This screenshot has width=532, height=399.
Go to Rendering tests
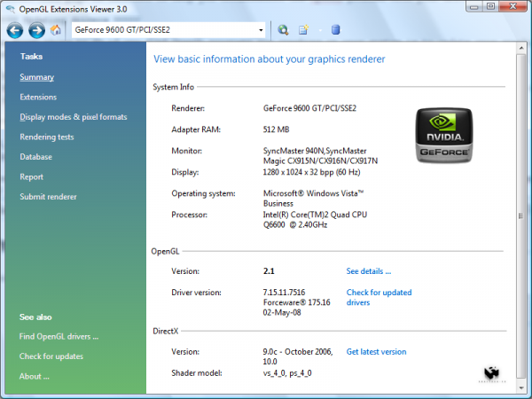[47, 137]
